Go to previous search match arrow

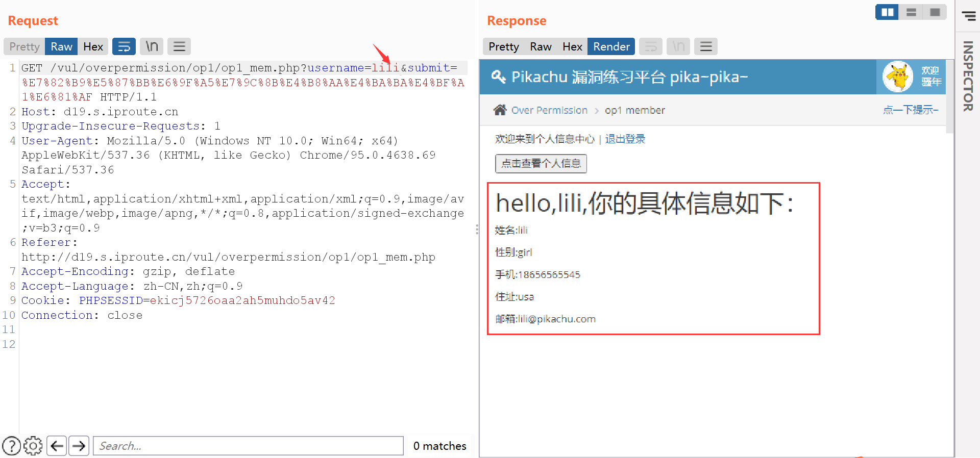[x=57, y=446]
